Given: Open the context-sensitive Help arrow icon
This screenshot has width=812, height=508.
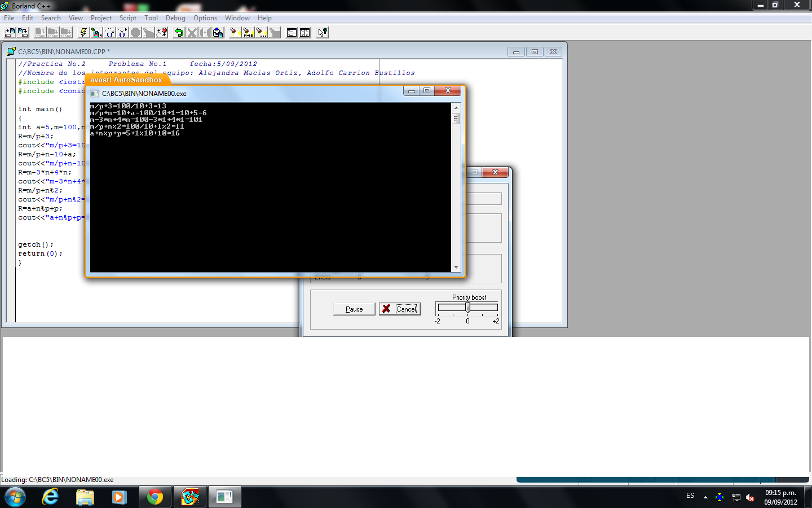Looking at the screenshot, I should click(x=321, y=32).
